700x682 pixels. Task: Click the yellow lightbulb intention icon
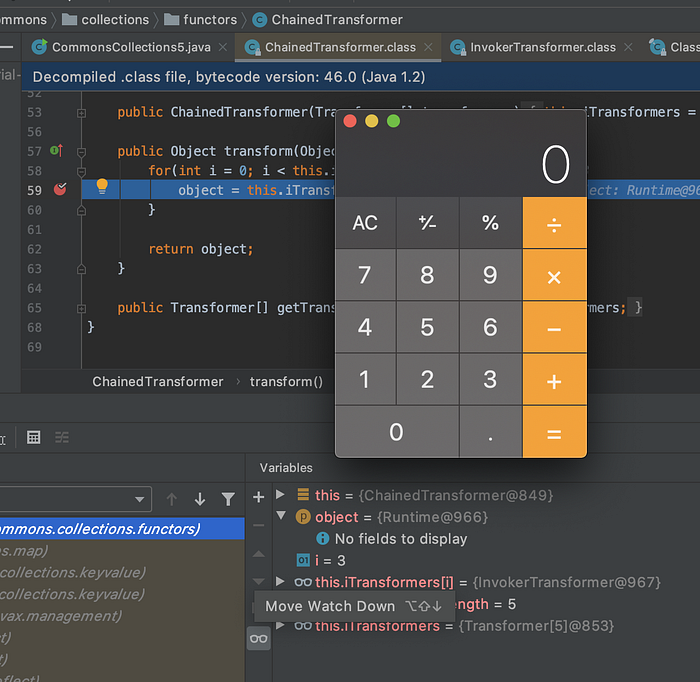[102, 186]
